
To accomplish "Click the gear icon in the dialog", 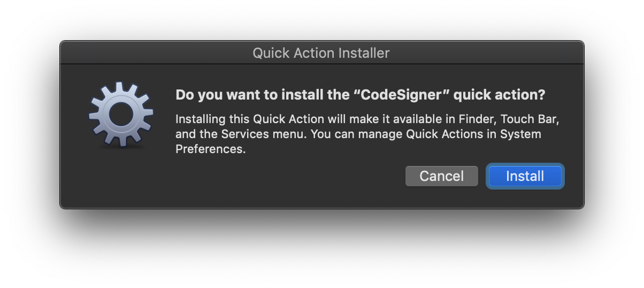I will pos(121,113).
